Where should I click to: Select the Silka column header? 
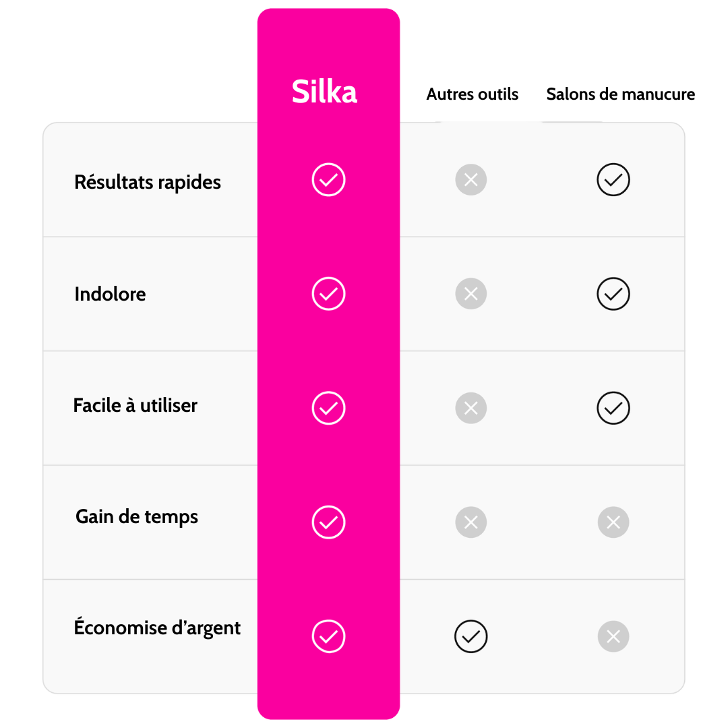click(324, 92)
